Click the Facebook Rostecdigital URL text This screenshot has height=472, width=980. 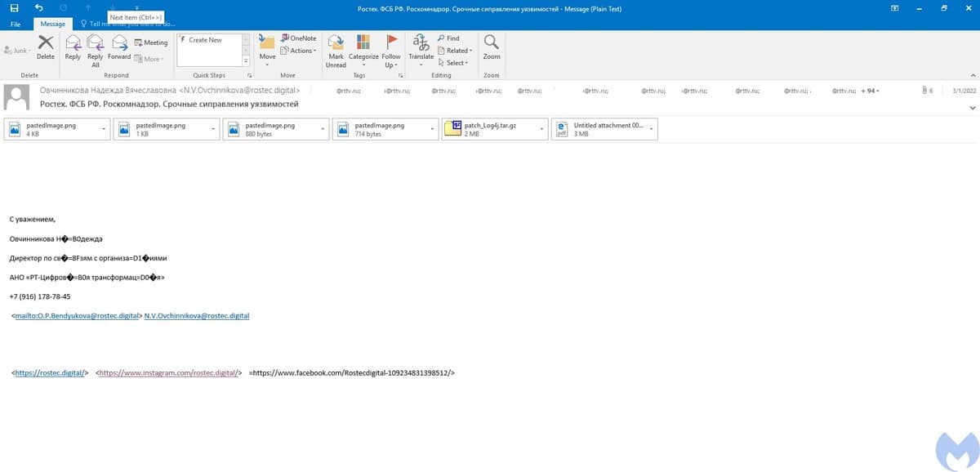352,372
